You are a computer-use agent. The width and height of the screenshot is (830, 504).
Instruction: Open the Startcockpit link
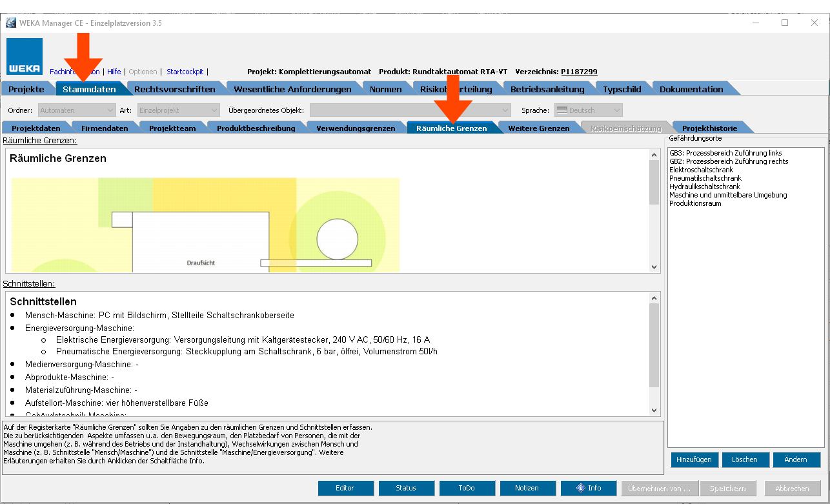pyautogui.click(x=185, y=72)
